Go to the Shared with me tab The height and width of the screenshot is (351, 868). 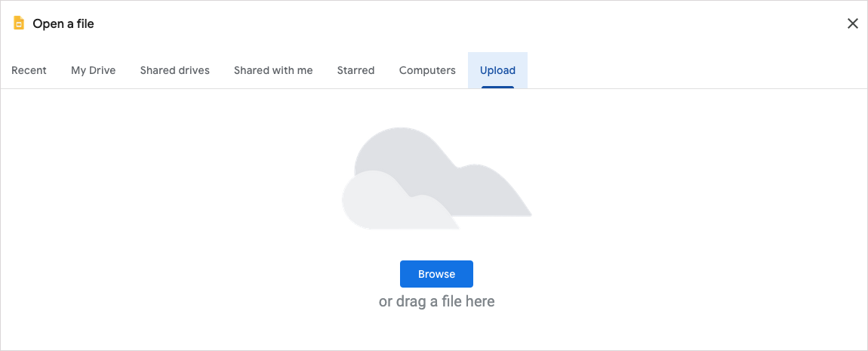[x=273, y=70]
